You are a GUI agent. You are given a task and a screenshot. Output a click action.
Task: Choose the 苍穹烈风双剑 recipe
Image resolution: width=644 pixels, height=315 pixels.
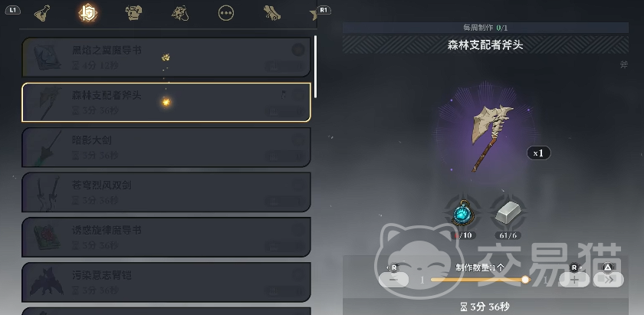click(x=166, y=192)
